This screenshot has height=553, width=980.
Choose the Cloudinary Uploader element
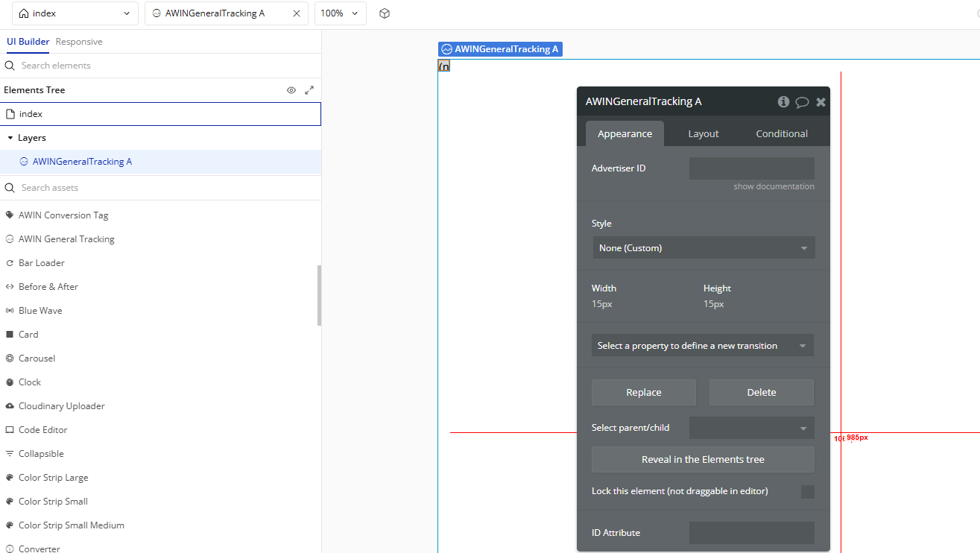pyautogui.click(x=61, y=406)
